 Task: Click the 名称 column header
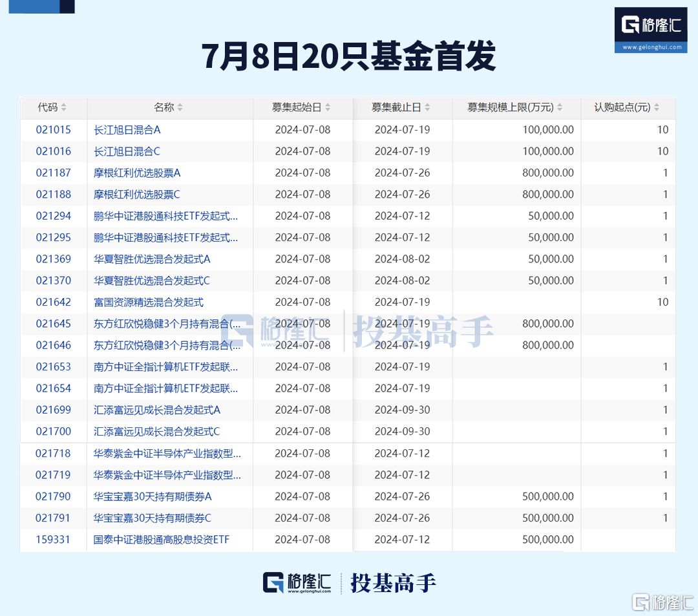click(x=170, y=108)
